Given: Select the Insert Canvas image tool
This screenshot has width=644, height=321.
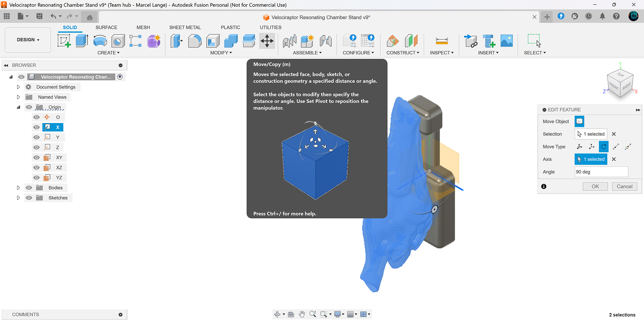Looking at the screenshot, I should pyautogui.click(x=506, y=41).
